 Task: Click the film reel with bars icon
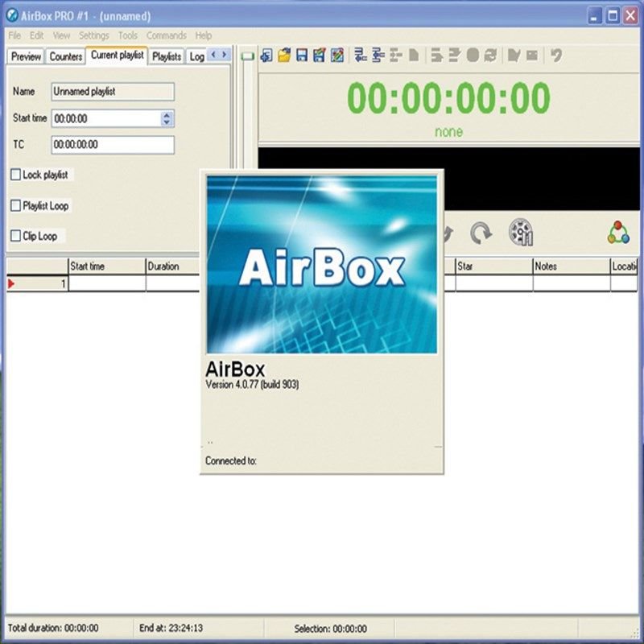coord(521,233)
